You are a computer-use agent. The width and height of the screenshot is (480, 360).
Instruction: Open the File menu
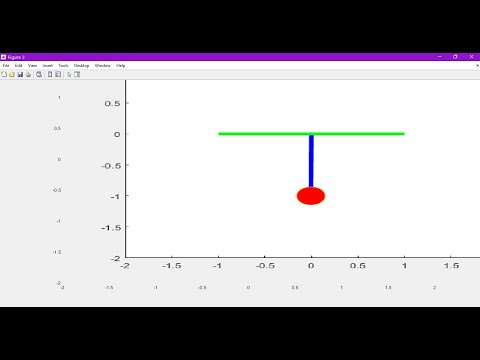[x=6, y=66]
